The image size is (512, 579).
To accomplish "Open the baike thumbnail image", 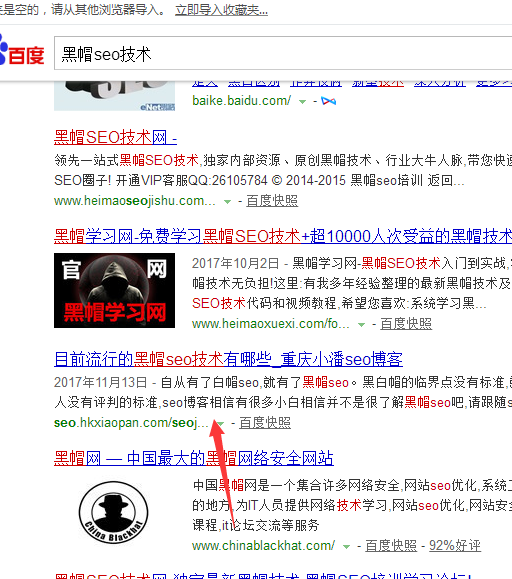I will (x=114, y=96).
